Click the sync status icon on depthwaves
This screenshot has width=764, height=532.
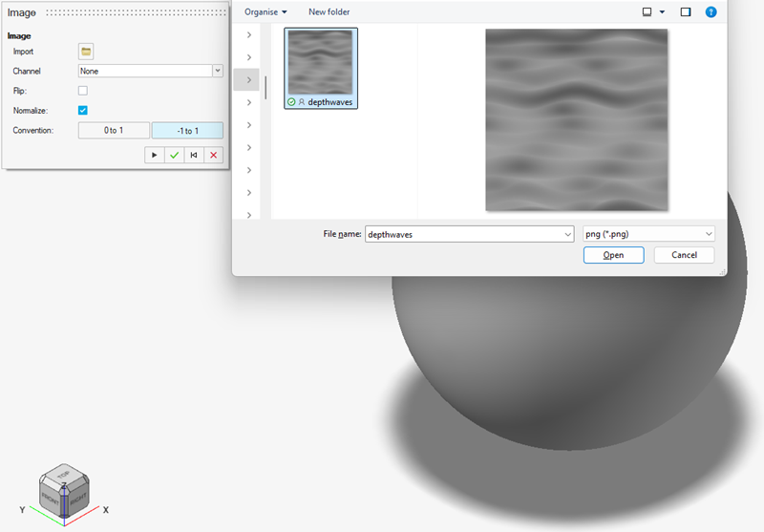291,102
